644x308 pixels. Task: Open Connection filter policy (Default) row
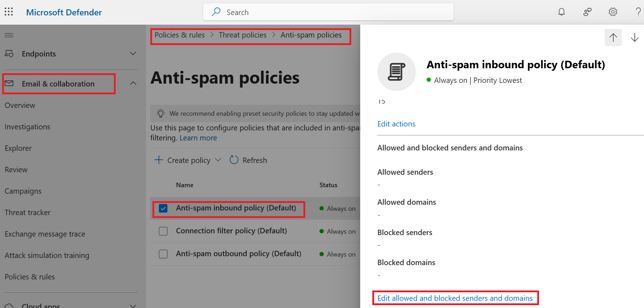click(x=231, y=231)
